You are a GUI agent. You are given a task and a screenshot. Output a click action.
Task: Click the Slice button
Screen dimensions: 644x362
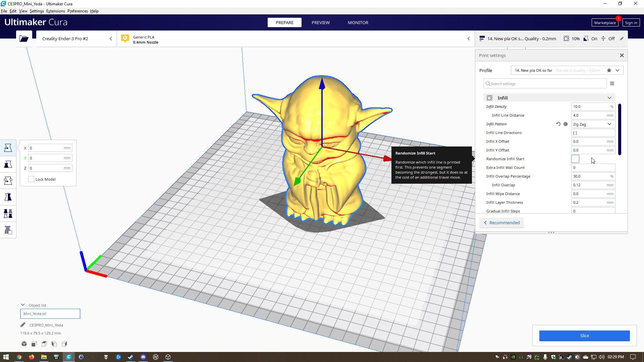pos(584,336)
